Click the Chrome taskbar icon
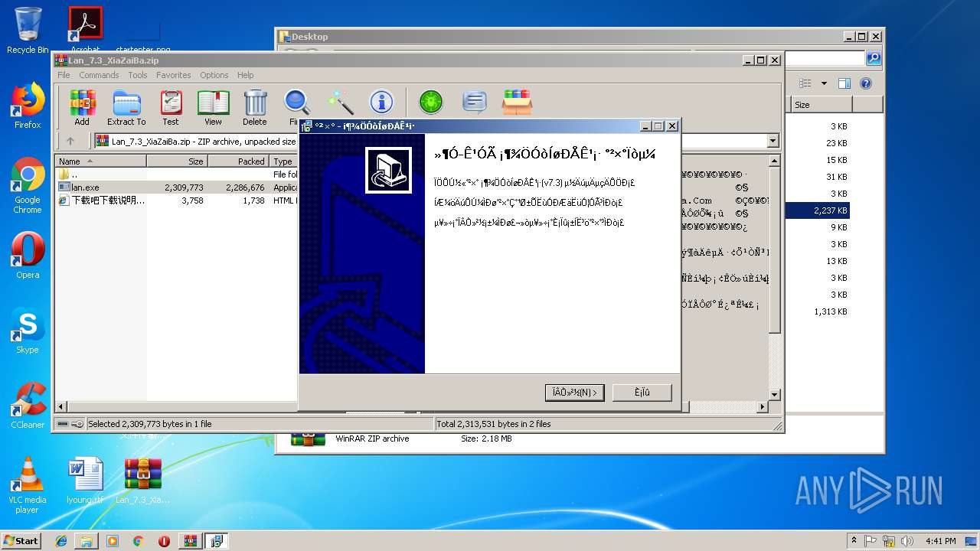This screenshot has height=551, width=980. tap(138, 541)
